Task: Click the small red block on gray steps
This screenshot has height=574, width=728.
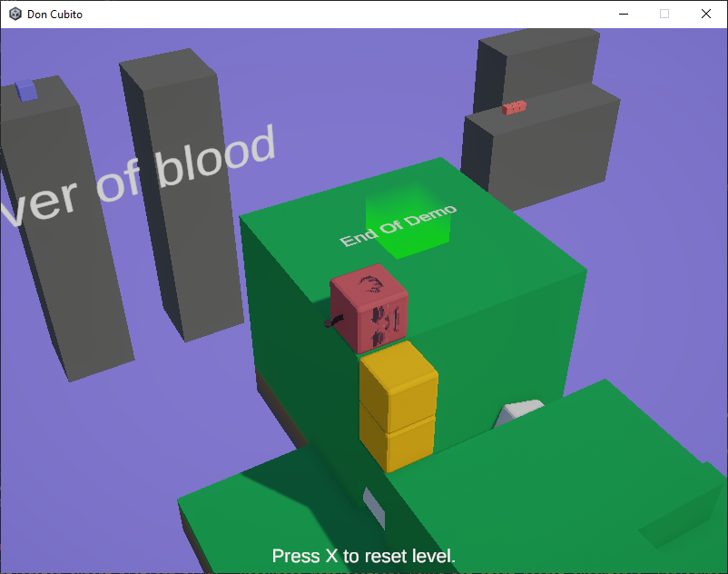Action: click(514, 108)
